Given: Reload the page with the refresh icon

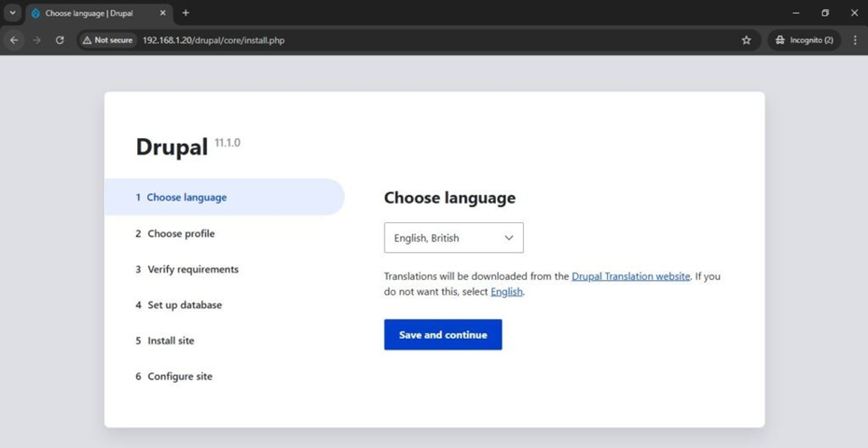Looking at the screenshot, I should click(x=60, y=40).
